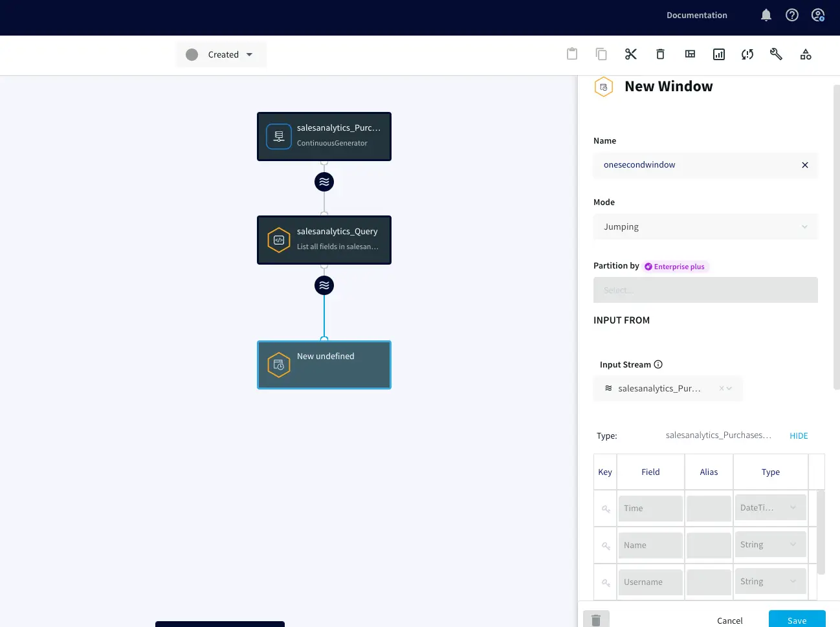Click the user account icon
Image resolution: width=840 pixels, height=627 pixels.
(818, 15)
